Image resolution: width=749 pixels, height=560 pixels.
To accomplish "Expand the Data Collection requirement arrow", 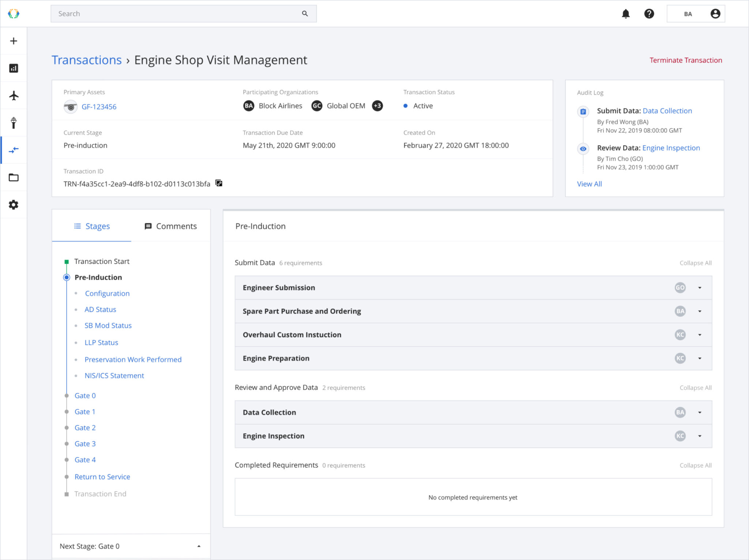I will pos(699,413).
